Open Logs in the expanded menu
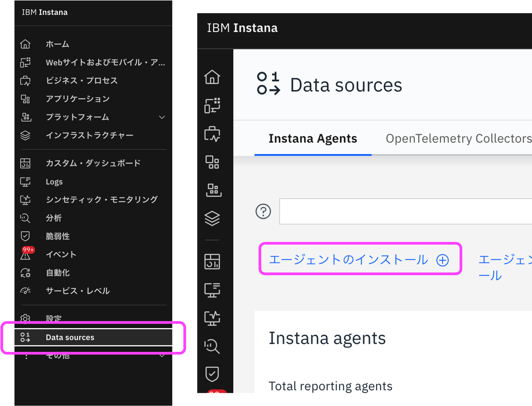 54,182
